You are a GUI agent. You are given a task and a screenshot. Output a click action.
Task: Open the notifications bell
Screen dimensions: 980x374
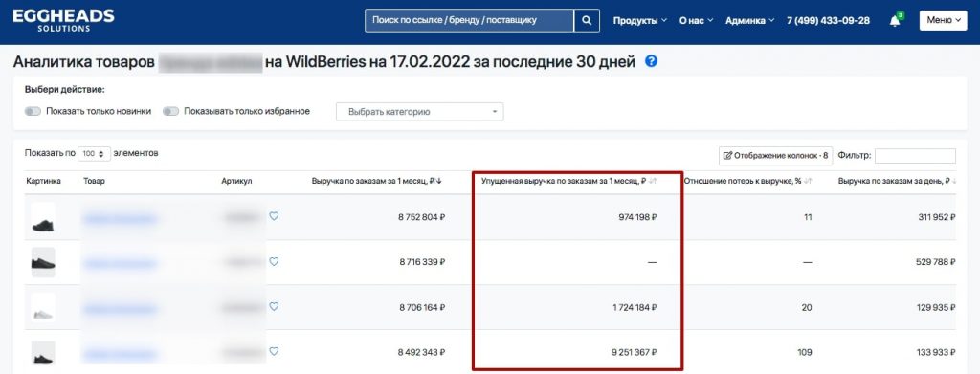[895, 21]
